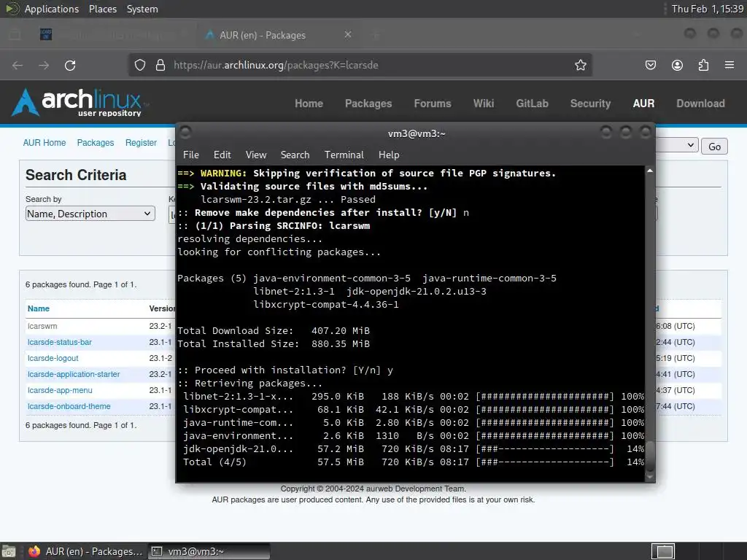The image size is (747, 560).
Task: Click the terminal window menu button icon
Action: 185,132
